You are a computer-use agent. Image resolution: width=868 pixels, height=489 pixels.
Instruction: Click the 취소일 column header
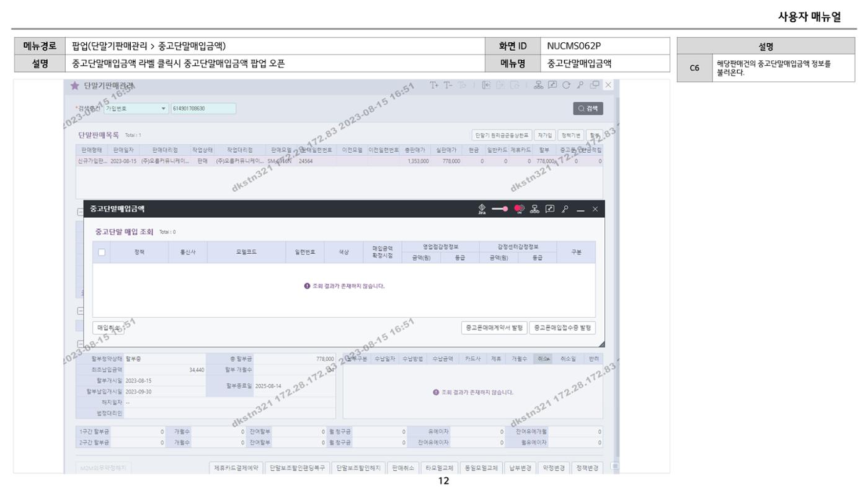(x=568, y=359)
